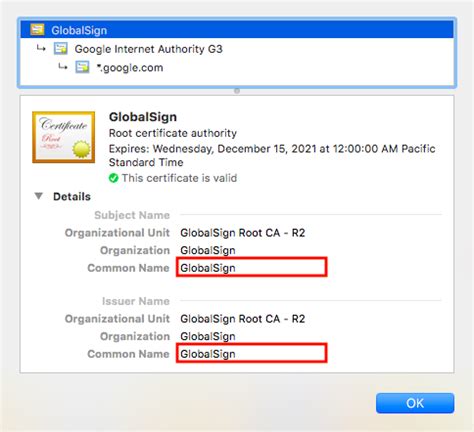Click the Google Internet Authority G3 certificate icon

(x=61, y=49)
